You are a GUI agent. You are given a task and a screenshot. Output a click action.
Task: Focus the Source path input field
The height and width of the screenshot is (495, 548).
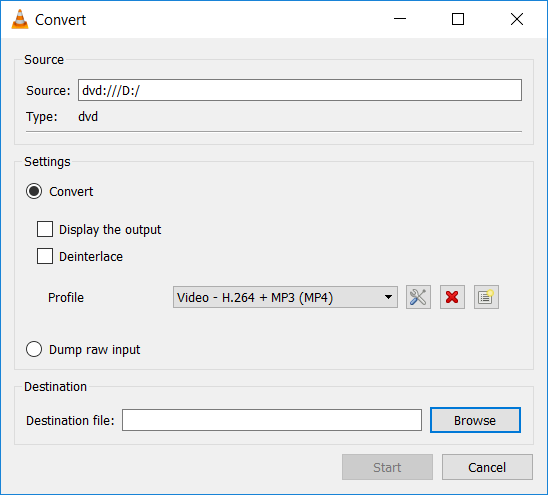pyautogui.click(x=300, y=90)
